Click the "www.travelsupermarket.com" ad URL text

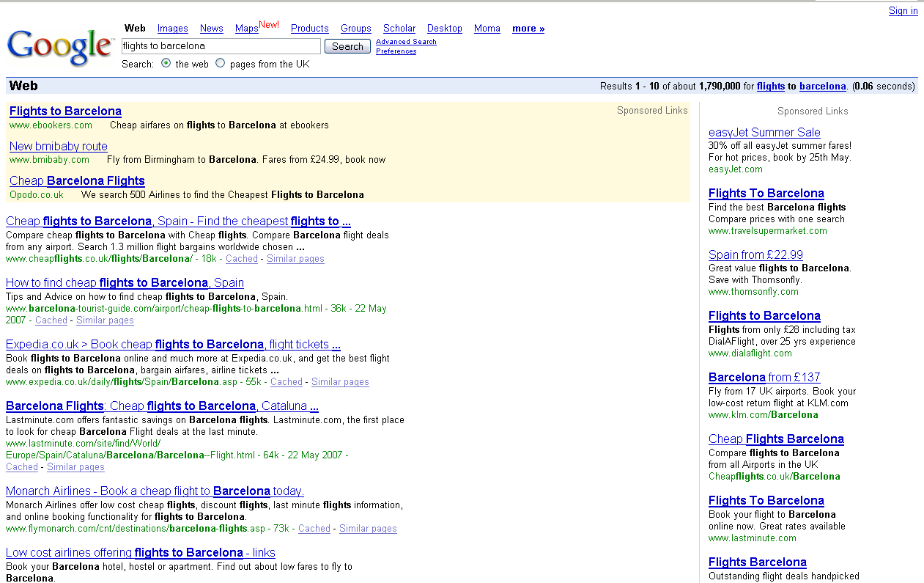[x=768, y=231]
